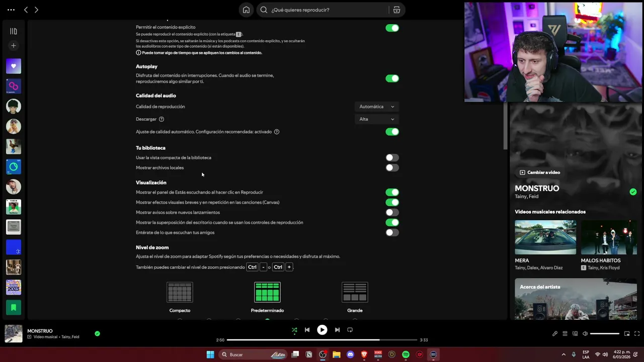Viewport: 644px width, 362px height.
Task: Adjust the volume slider
Action: tap(605, 333)
